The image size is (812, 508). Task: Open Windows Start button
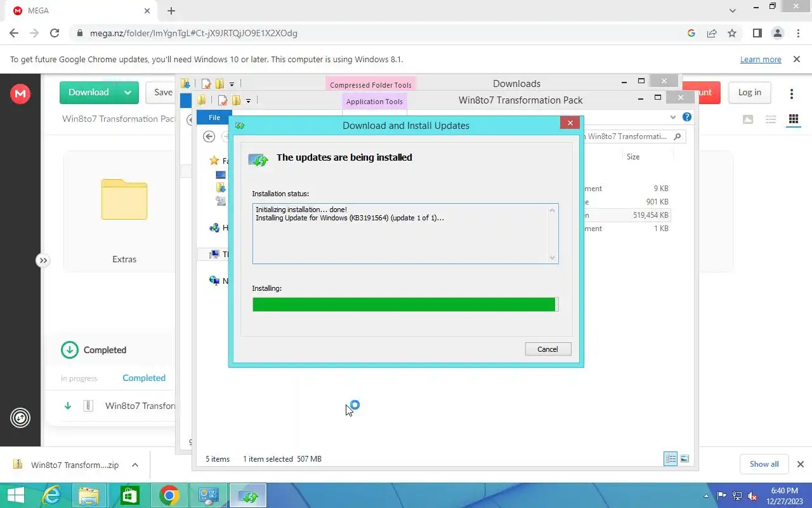(15, 495)
